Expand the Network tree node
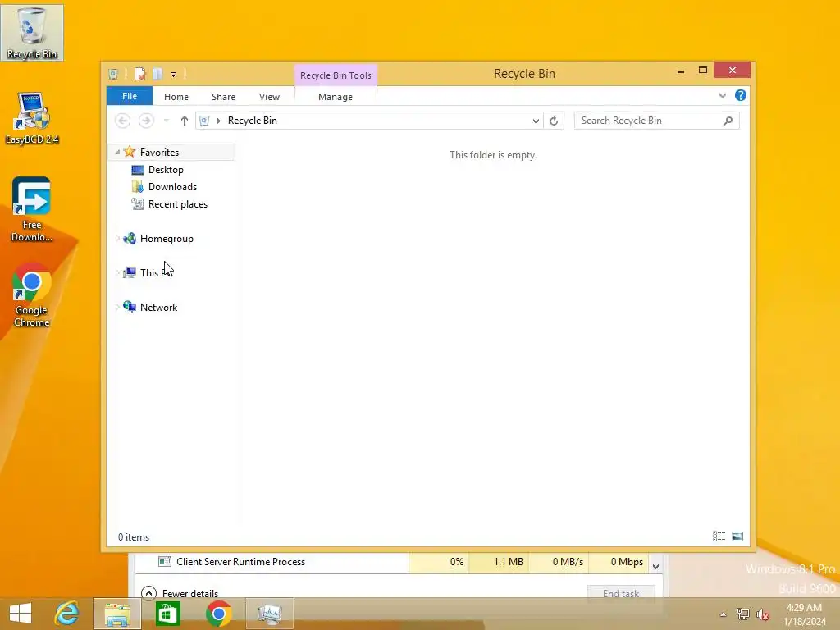The width and height of the screenshot is (840, 630). coord(117,307)
